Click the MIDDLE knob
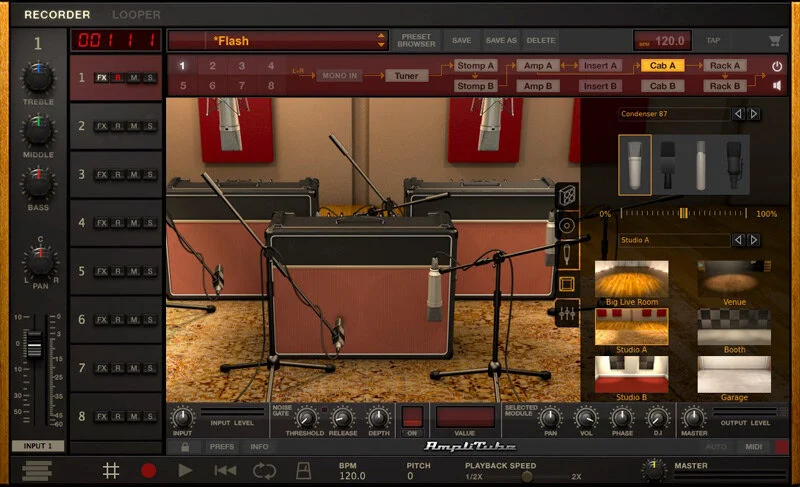800x487 pixels. (38, 131)
